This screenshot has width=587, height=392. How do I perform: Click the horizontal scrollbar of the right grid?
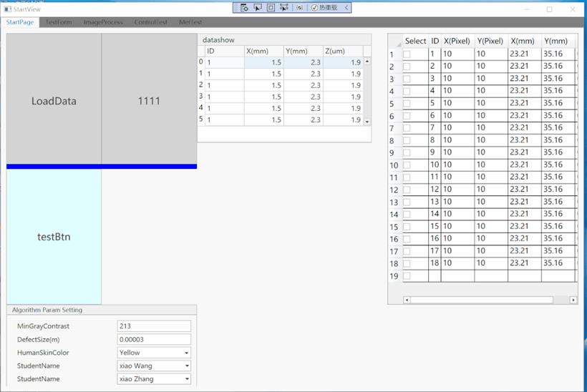[x=481, y=300]
